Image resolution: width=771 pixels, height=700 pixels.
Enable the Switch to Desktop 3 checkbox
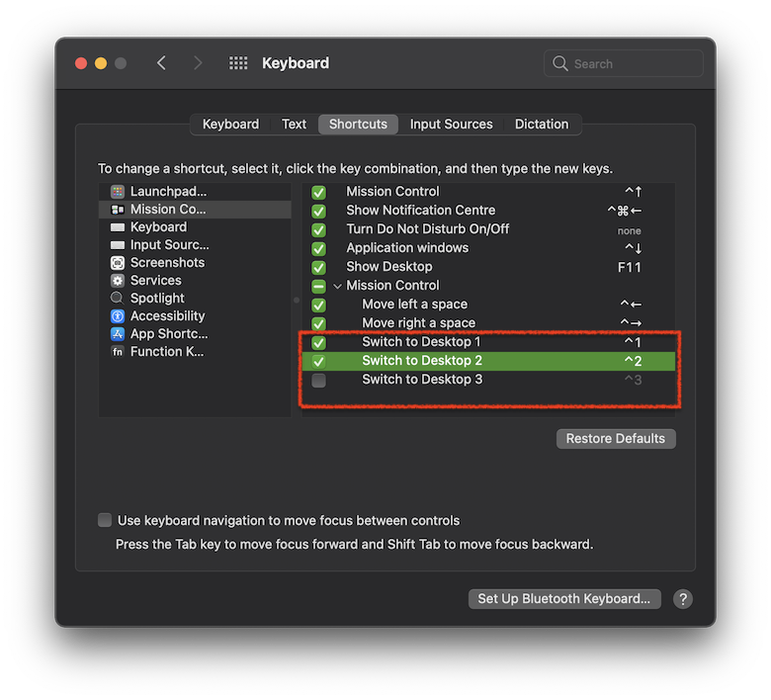(318, 380)
